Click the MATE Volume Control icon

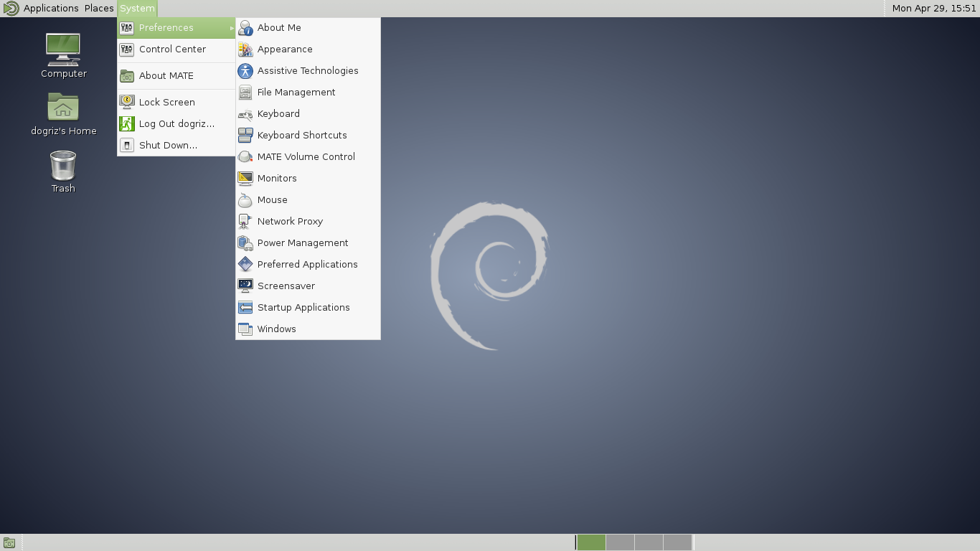point(245,157)
